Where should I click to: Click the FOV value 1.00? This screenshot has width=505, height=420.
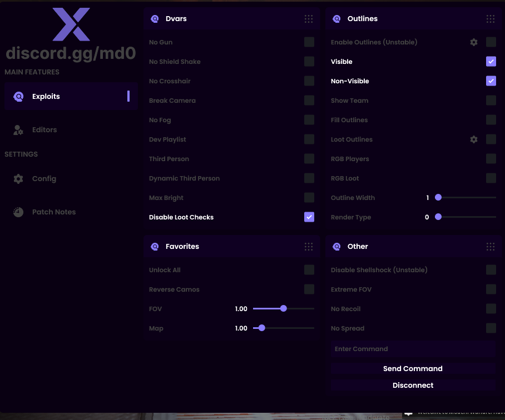tap(241, 309)
